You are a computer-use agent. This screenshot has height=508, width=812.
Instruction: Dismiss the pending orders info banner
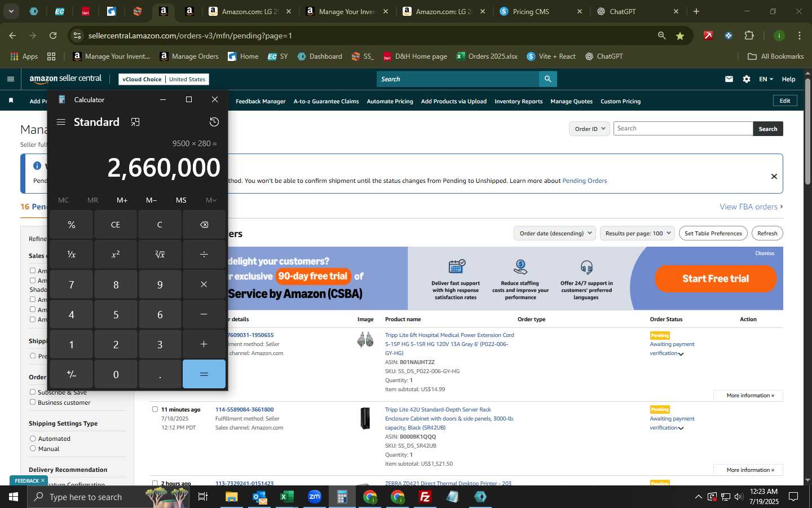pyautogui.click(x=774, y=176)
